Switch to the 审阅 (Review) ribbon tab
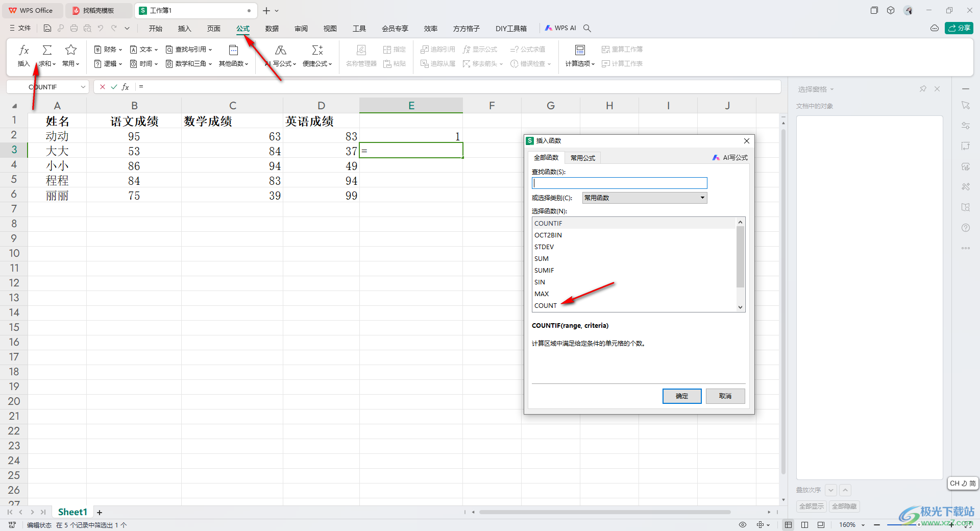The height and width of the screenshot is (531, 980). (x=301, y=29)
